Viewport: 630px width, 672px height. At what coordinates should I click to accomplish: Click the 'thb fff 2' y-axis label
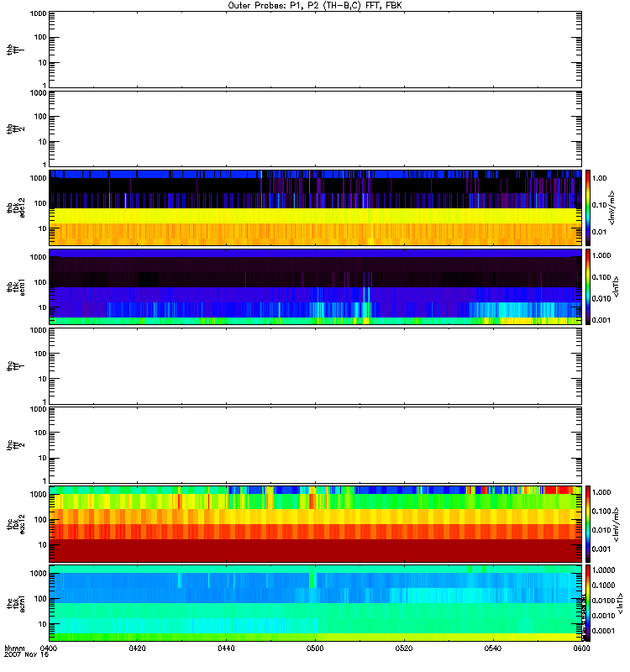click(x=16, y=129)
